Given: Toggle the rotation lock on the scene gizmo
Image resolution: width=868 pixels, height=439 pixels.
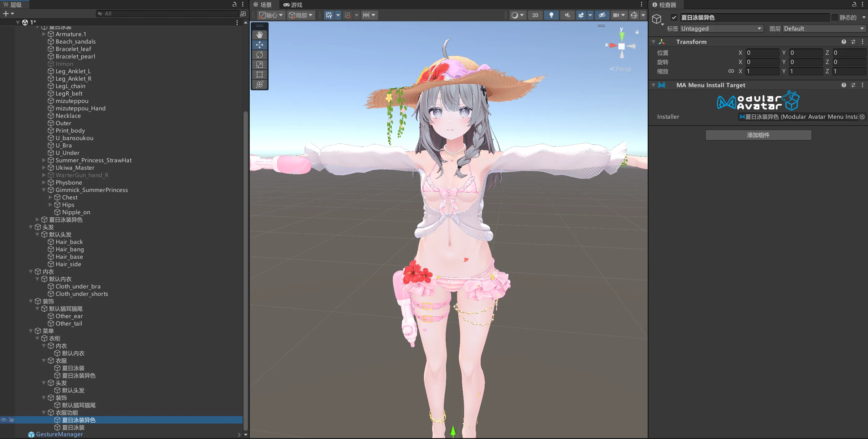Looking at the screenshot, I should [x=637, y=32].
